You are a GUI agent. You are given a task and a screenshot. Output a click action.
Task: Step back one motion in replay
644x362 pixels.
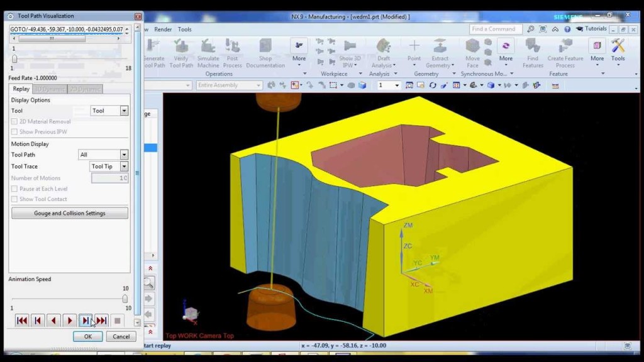click(38, 321)
